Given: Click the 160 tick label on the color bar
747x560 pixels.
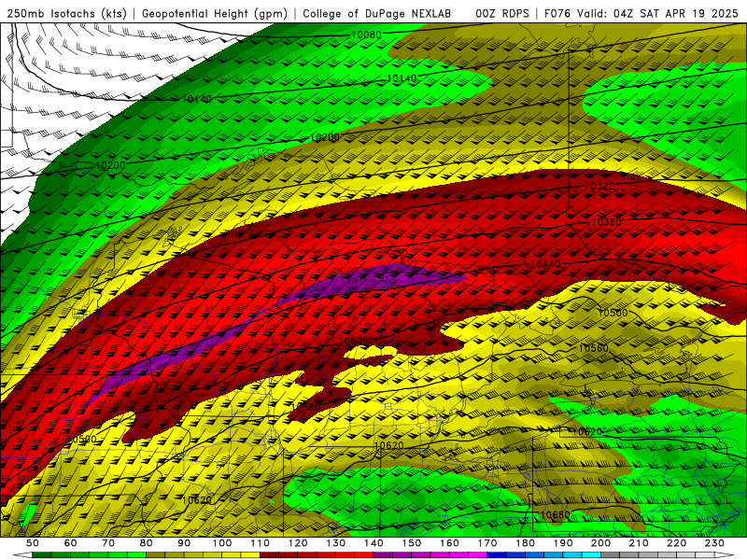Looking at the screenshot, I should point(449,543).
